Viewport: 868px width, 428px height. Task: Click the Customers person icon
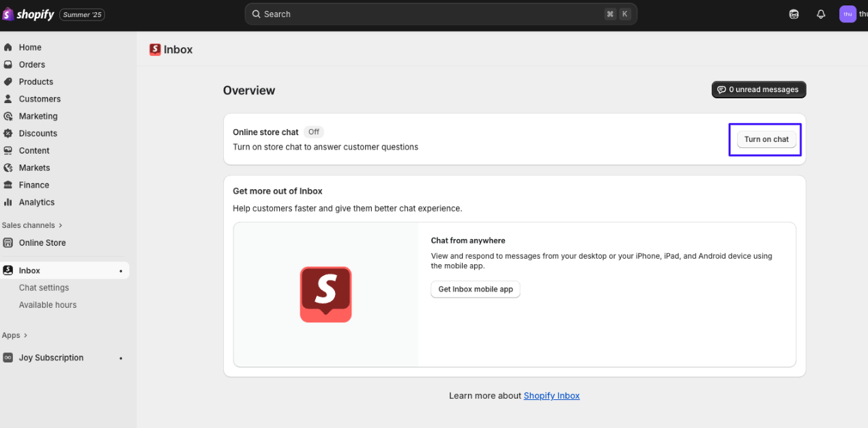coord(8,99)
